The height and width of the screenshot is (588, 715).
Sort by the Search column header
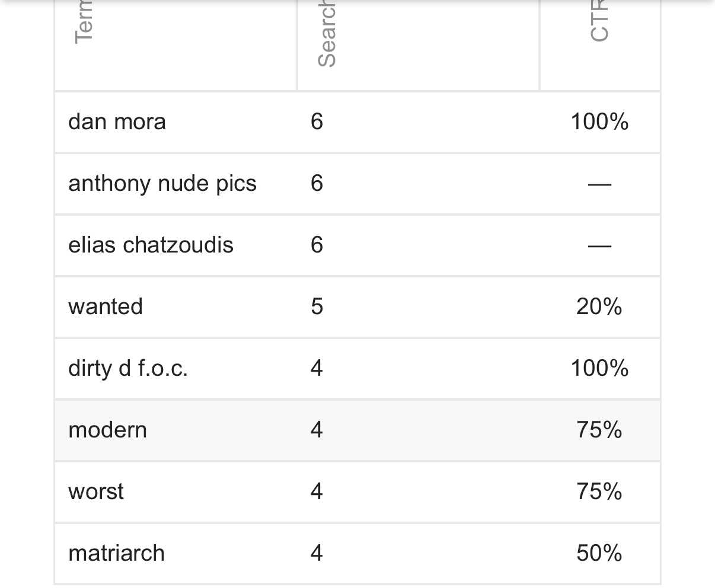(x=327, y=36)
